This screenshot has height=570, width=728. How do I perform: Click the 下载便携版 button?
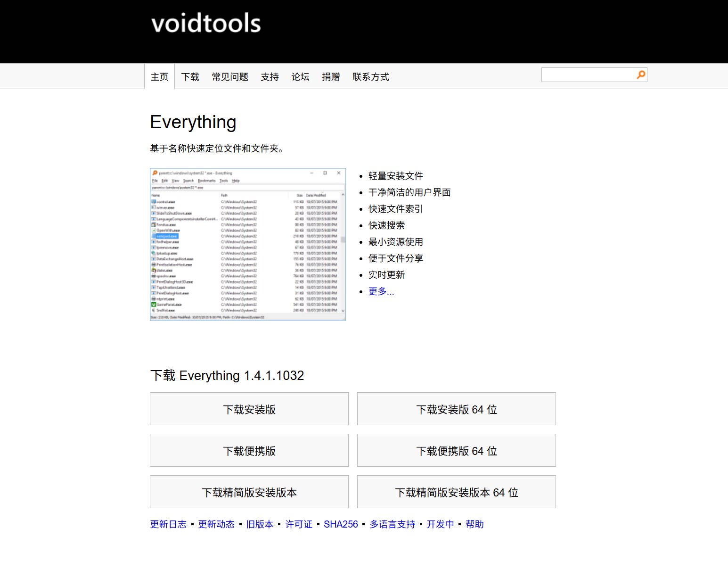click(x=249, y=450)
